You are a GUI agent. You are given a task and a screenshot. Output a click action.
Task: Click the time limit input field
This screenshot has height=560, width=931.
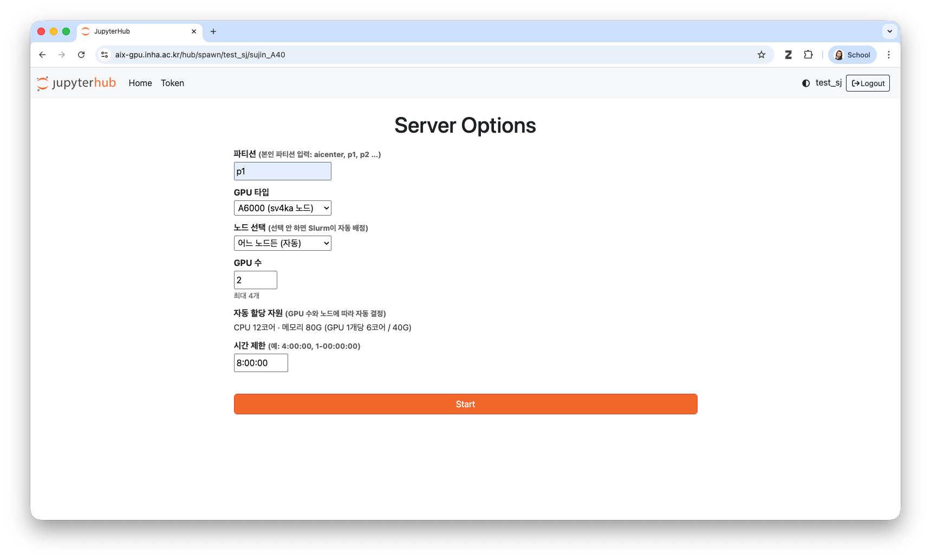pyautogui.click(x=261, y=363)
